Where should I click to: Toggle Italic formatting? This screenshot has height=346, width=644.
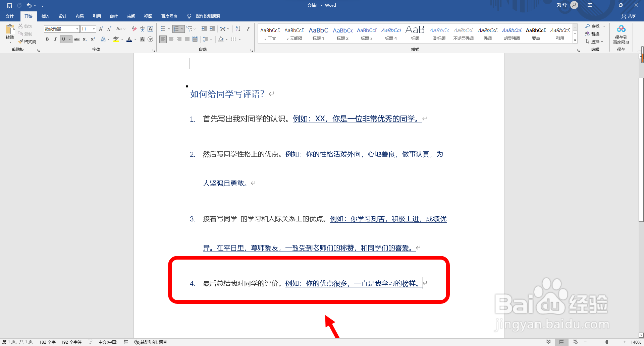coord(55,39)
